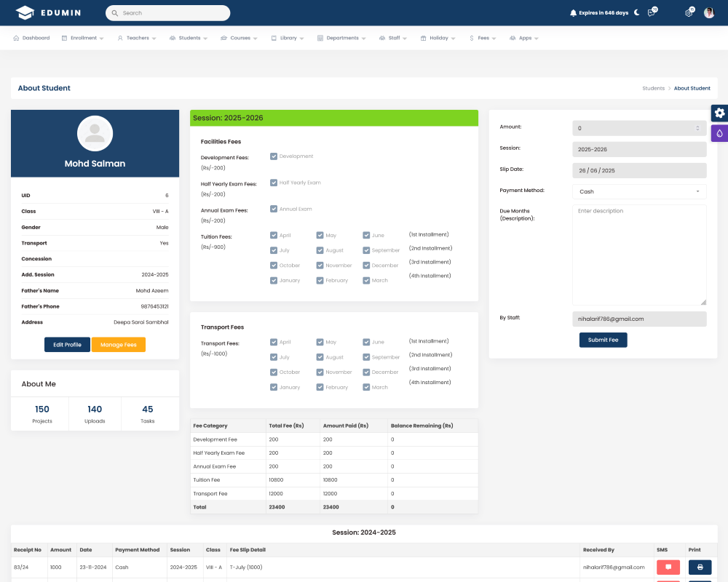Expand the Enrollment menu
Viewport: 728px width, 582px height.
click(82, 38)
